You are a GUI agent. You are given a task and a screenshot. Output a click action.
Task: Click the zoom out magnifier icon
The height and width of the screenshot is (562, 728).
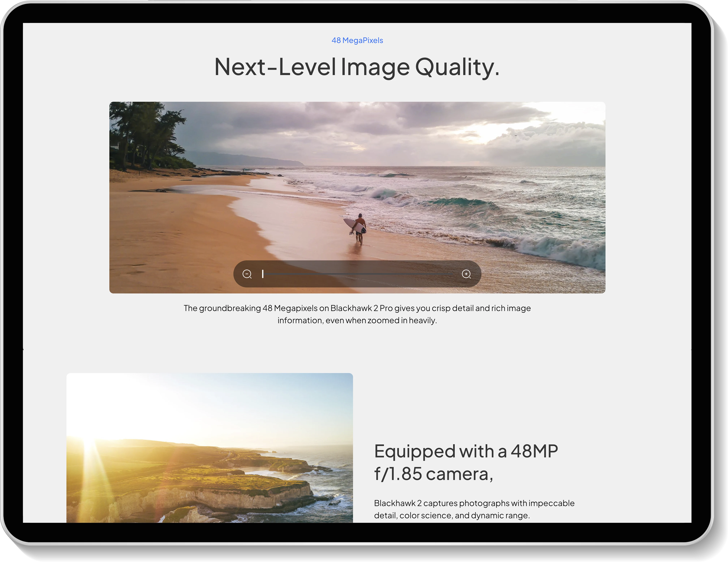click(247, 274)
